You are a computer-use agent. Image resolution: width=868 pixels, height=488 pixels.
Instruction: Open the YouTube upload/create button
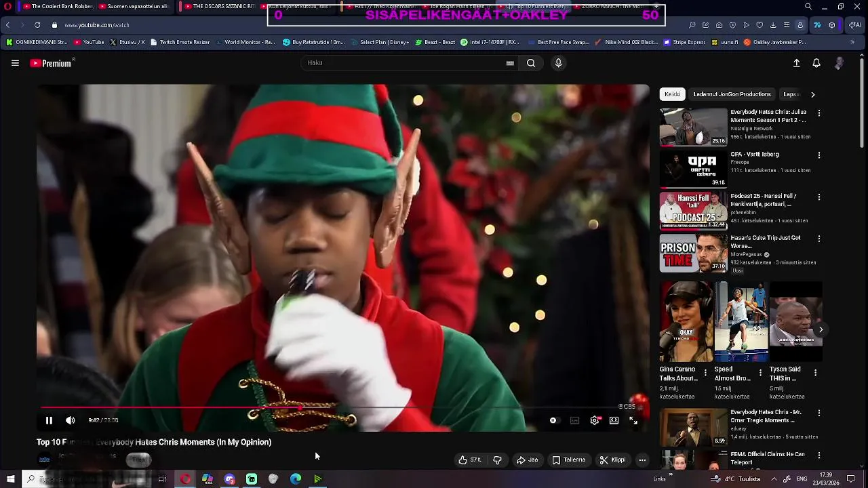[797, 63]
